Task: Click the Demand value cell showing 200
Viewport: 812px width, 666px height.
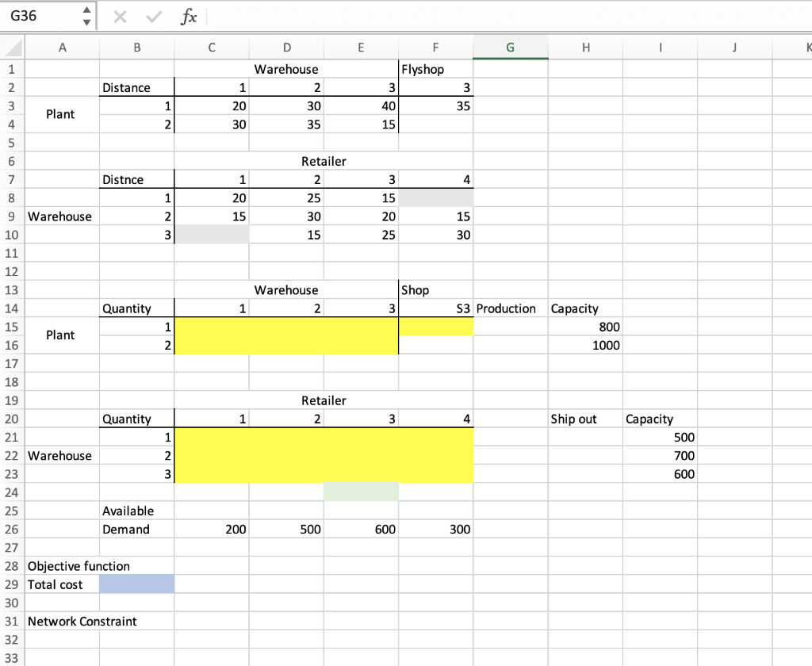Action: click(x=211, y=529)
